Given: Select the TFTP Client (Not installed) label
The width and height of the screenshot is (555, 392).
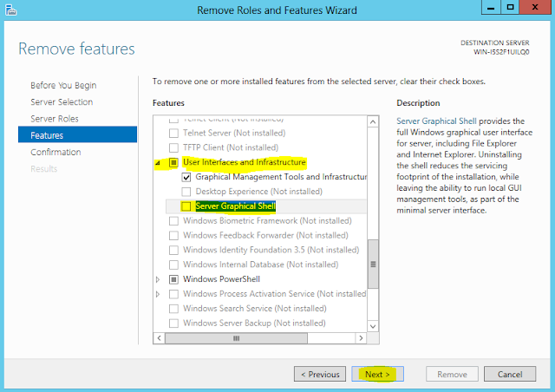Looking at the screenshot, I should click(231, 147).
